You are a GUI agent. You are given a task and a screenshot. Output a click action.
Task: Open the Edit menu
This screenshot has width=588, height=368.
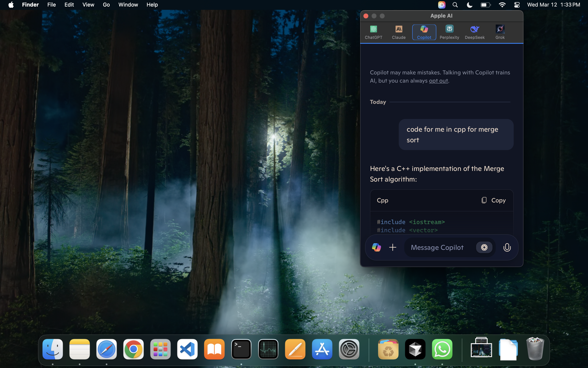(69, 5)
